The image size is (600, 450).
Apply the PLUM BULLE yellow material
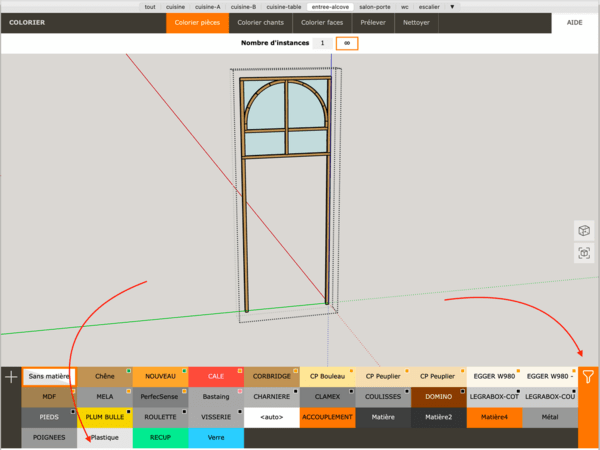(x=105, y=417)
